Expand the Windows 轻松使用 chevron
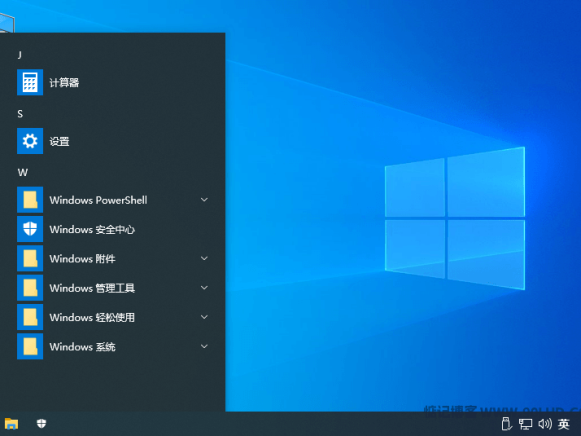The image size is (581, 436). (204, 317)
